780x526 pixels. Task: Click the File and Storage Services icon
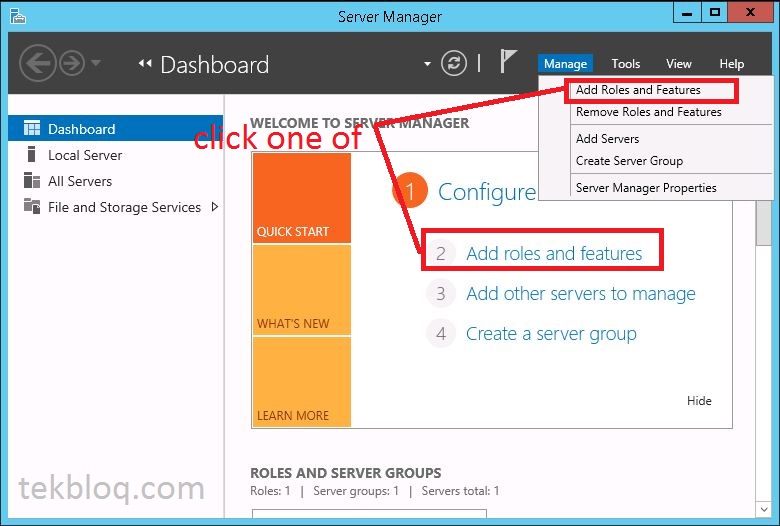pos(32,206)
